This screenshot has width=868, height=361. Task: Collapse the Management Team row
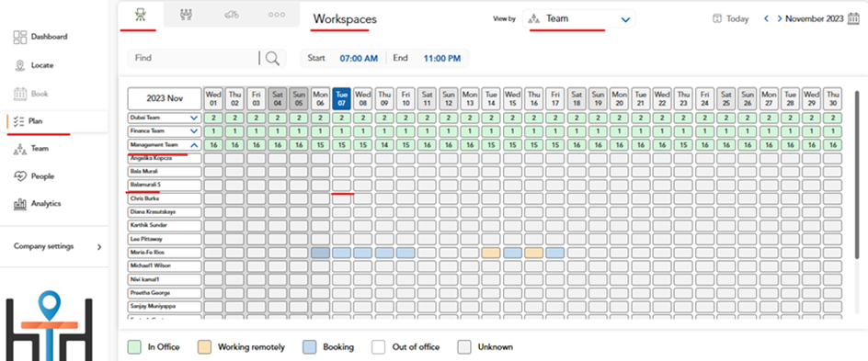click(194, 145)
